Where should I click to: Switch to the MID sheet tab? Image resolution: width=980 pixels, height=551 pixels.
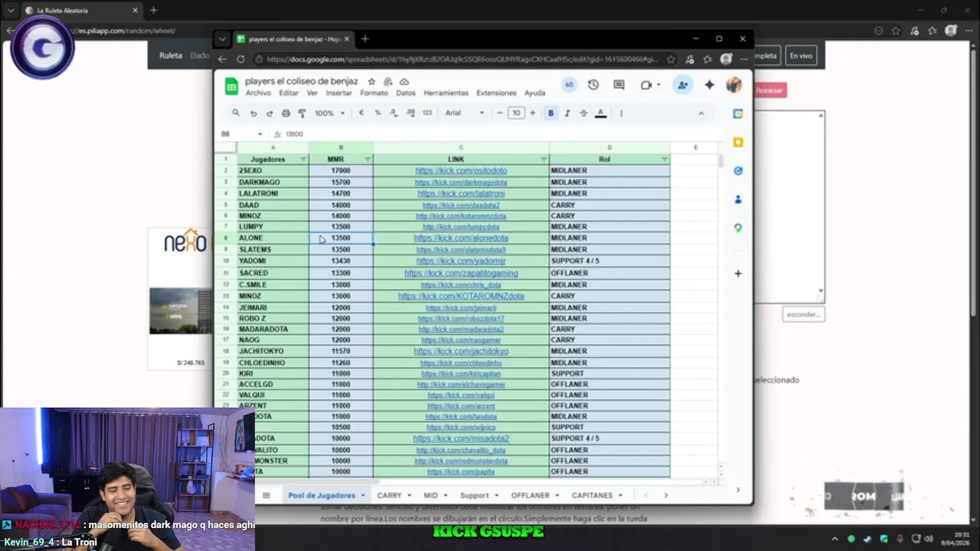[x=436, y=495]
